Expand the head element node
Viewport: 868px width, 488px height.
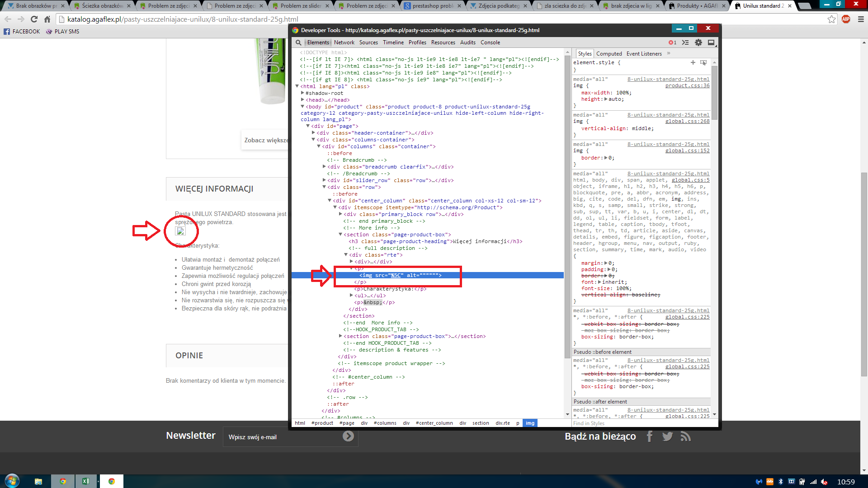(303, 100)
